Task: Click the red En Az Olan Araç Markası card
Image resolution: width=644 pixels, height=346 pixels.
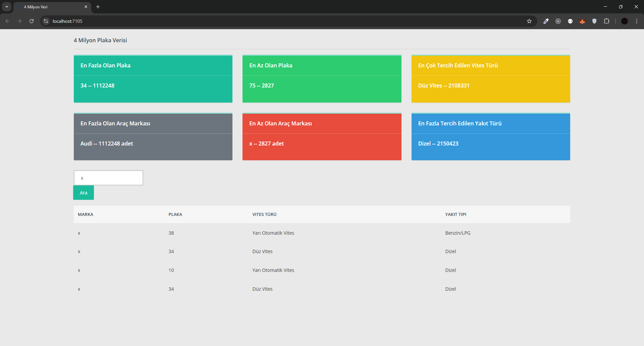Action: [322, 137]
